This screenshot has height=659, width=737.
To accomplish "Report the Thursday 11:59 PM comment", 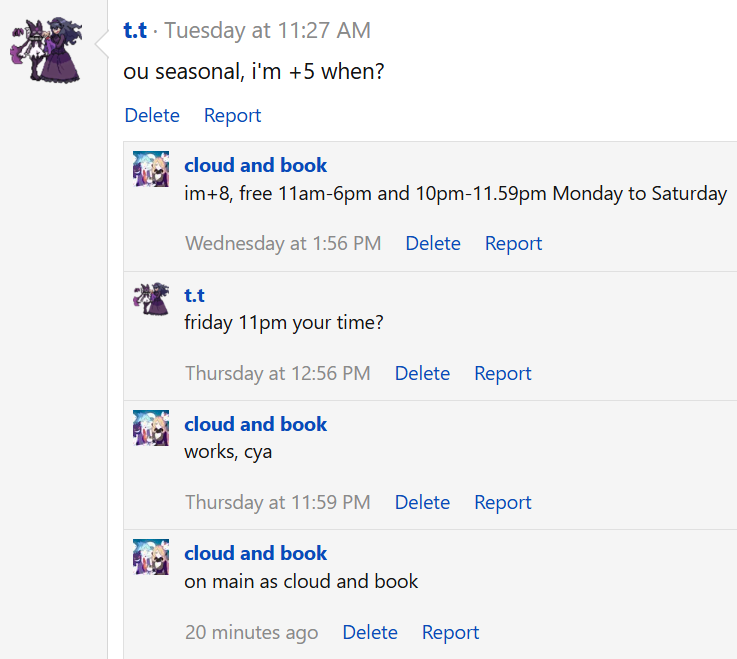I will [502, 502].
